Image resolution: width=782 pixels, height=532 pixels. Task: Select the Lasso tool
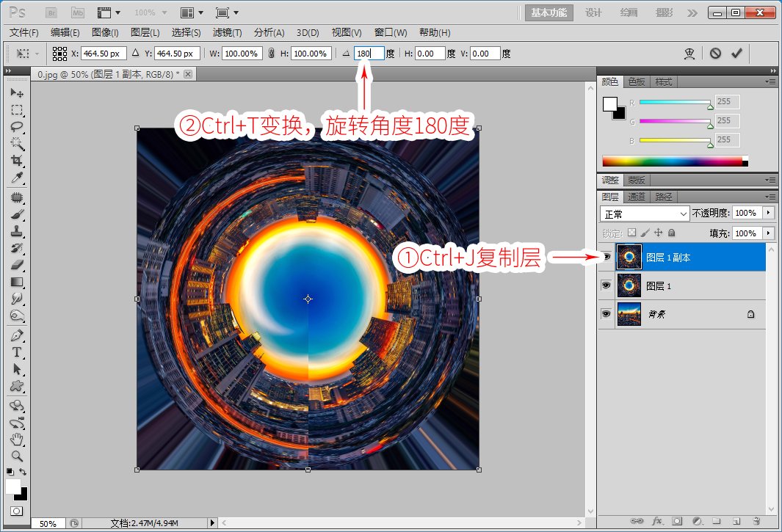pyautogui.click(x=17, y=126)
